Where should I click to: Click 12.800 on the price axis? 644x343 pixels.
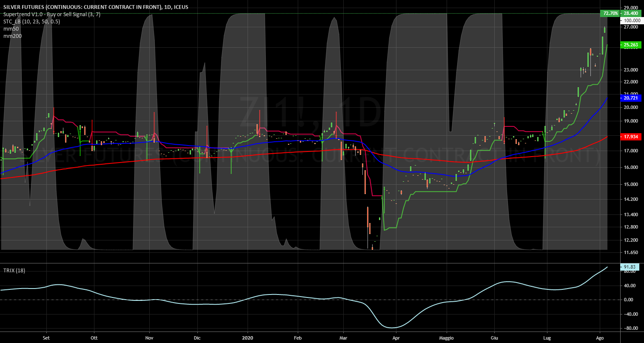(632, 227)
